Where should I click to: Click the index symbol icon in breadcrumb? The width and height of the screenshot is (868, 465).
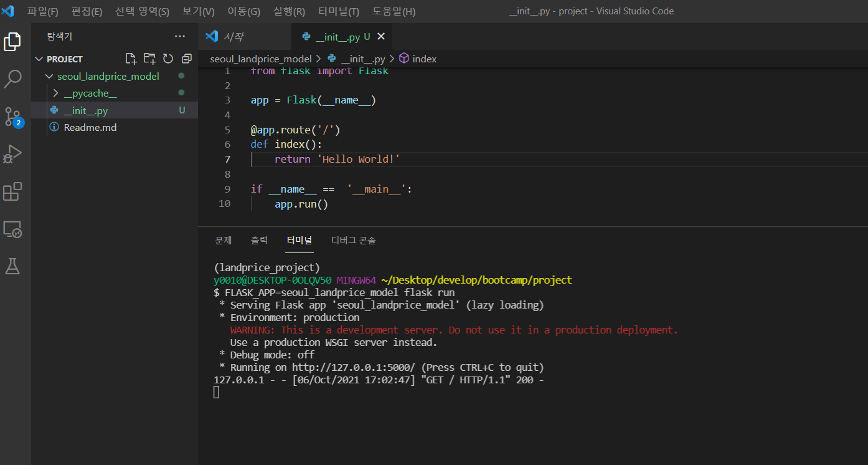click(404, 59)
